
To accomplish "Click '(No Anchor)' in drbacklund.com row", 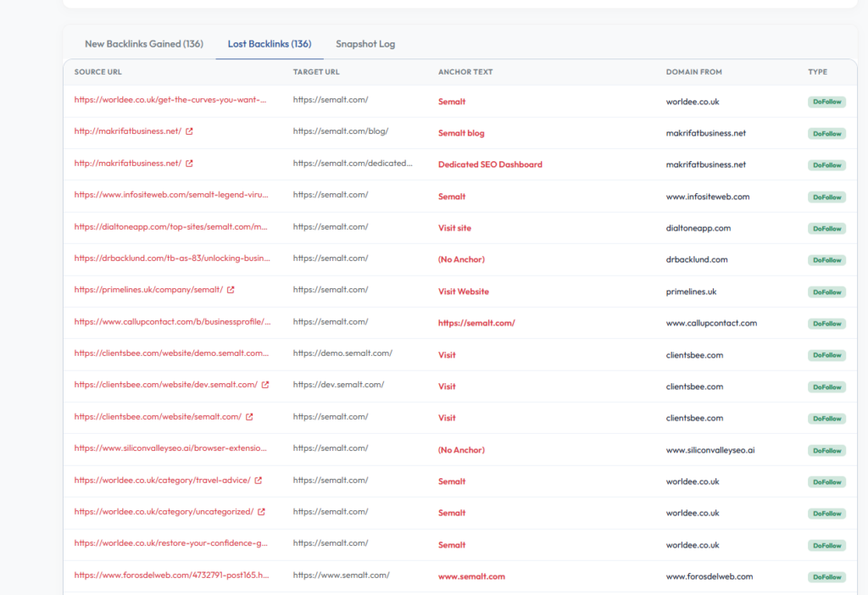I will (461, 259).
